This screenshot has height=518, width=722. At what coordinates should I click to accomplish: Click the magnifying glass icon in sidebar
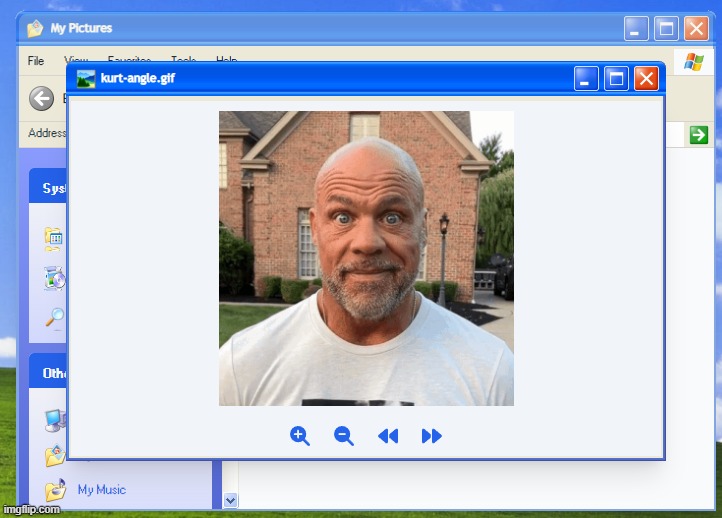point(54,318)
